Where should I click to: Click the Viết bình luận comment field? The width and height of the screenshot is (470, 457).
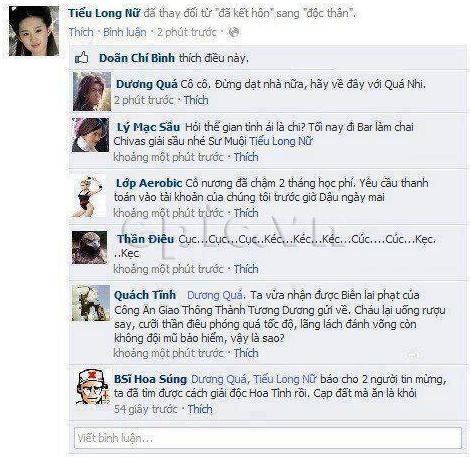[268, 438]
